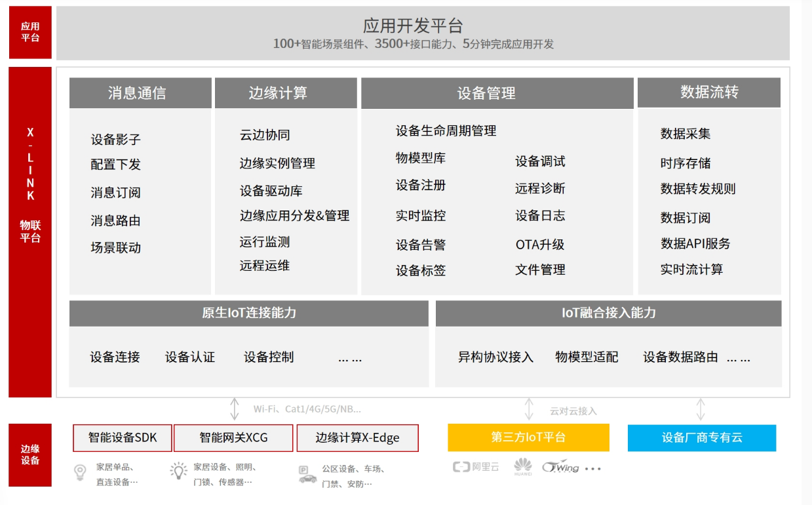812x505 pixels.
Task: Click the location pin icon under 智能设备SDK
Action: click(x=80, y=473)
